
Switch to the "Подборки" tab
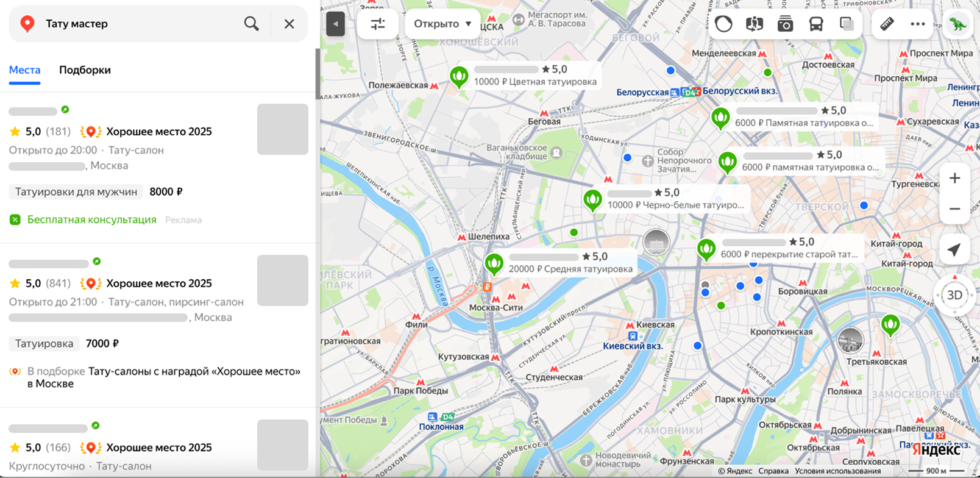(x=85, y=70)
